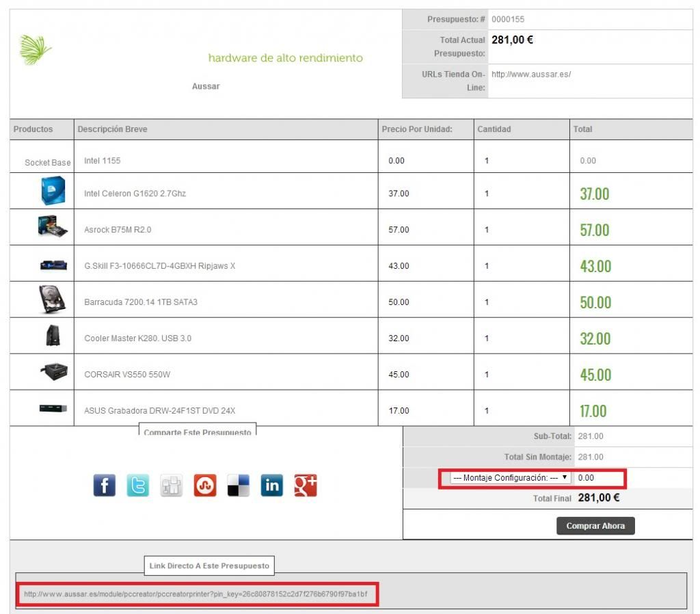Screen dimensions: 700x614
Task: Open the Montaje Configuración dropdown
Action: 510,477
